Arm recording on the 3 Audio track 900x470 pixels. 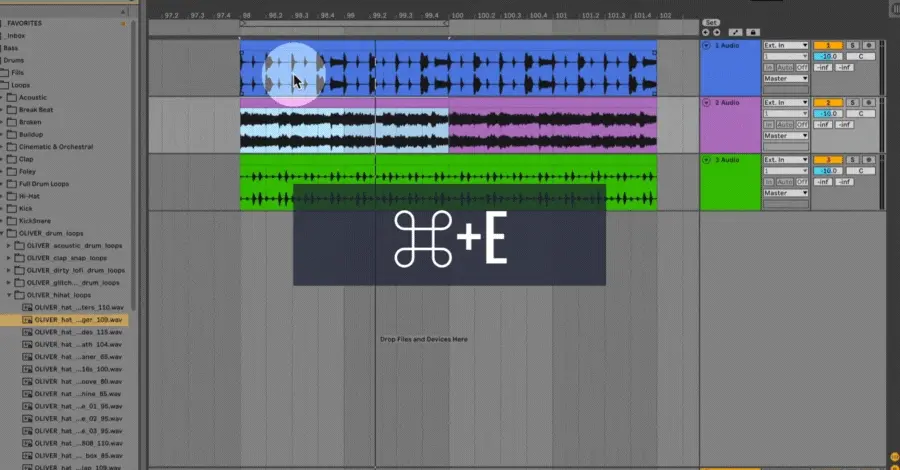868,160
